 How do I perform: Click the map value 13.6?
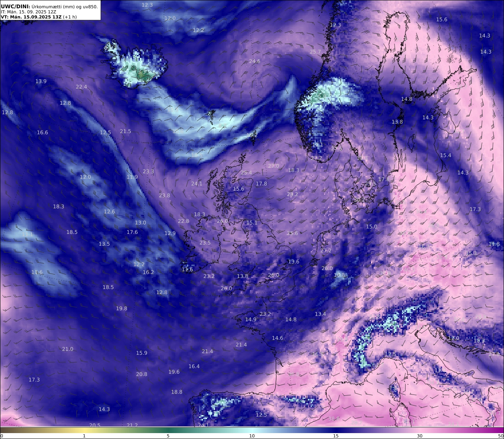click(x=294, y=261)
